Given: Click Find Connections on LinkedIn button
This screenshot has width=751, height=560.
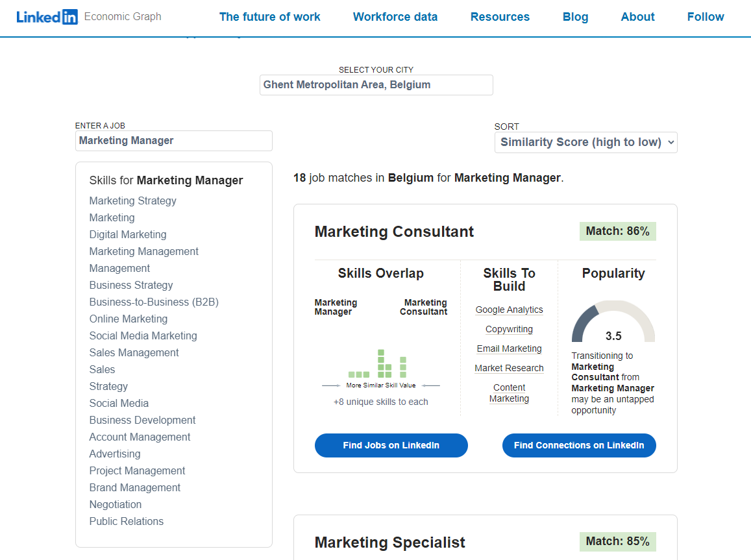Looking at the screenshot, I should tap(579, 445).
